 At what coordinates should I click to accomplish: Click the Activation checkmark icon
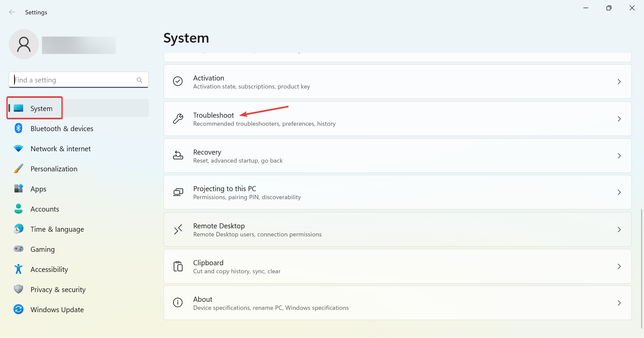[x=178, y=81]
